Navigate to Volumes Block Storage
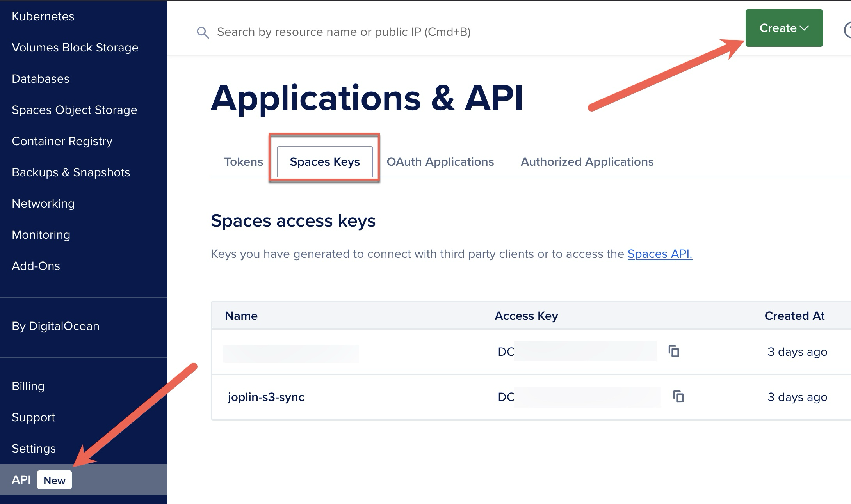Viewport: 851px width, 504px height. [x=75, y=48]
